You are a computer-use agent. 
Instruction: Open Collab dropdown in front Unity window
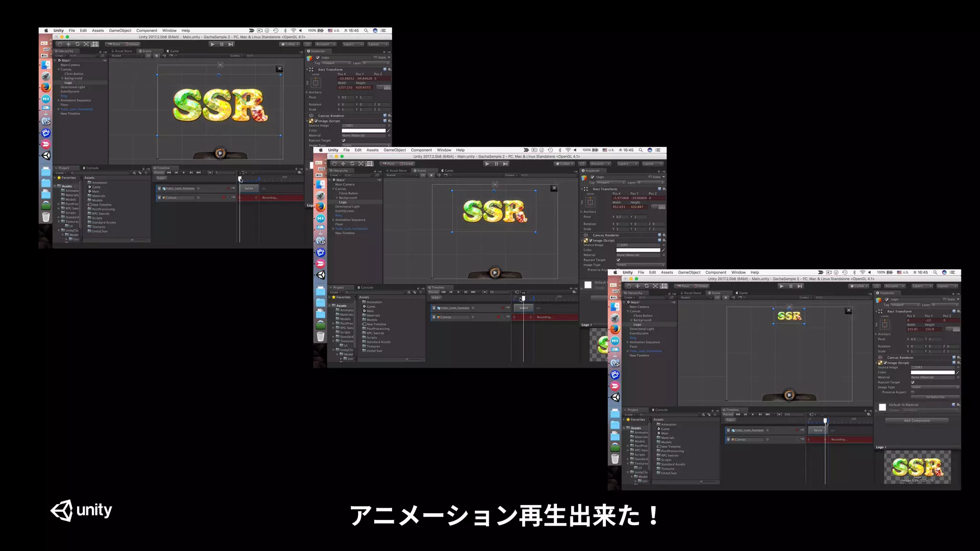[x=859, y=286]
